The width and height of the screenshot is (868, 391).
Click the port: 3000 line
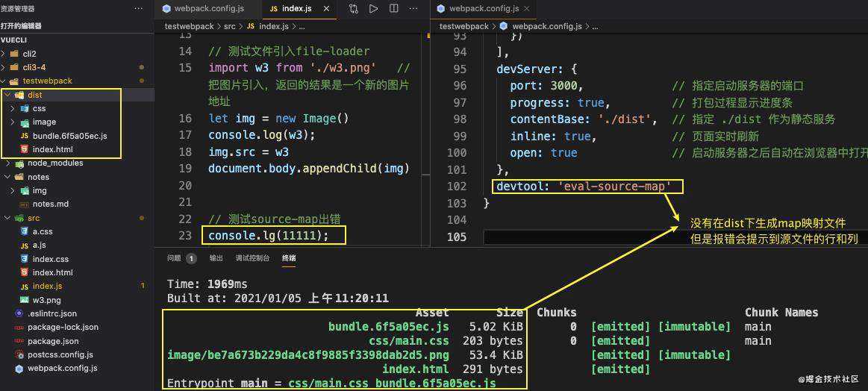(547, 86)
